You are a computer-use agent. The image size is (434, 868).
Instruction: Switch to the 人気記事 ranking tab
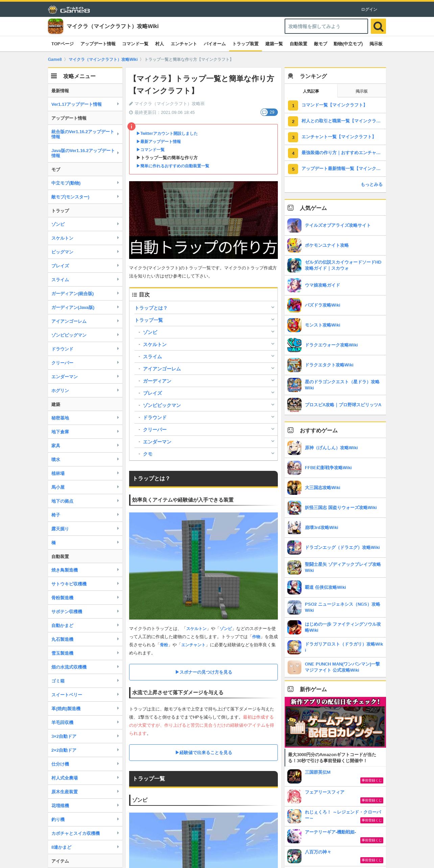point(311,91)
